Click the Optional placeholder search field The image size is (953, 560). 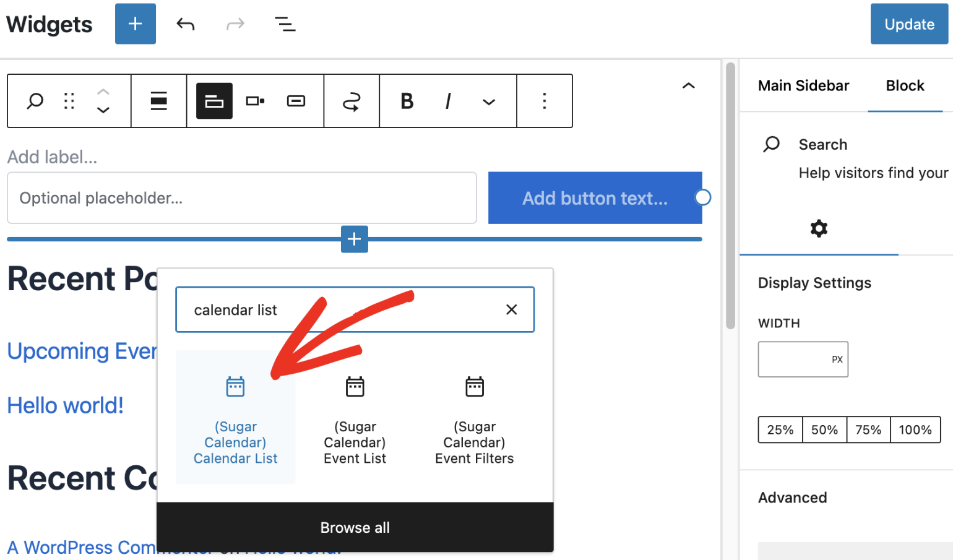242,198
